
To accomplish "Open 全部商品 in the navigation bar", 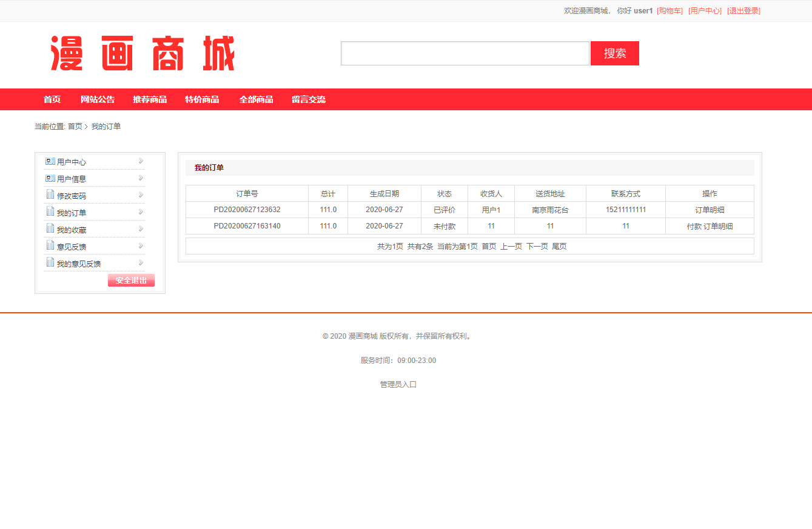I will [256, 99].
